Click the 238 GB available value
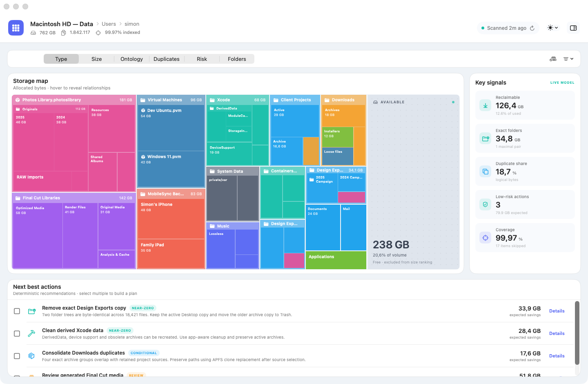The image size is (588, 384). tap(391, 245)
